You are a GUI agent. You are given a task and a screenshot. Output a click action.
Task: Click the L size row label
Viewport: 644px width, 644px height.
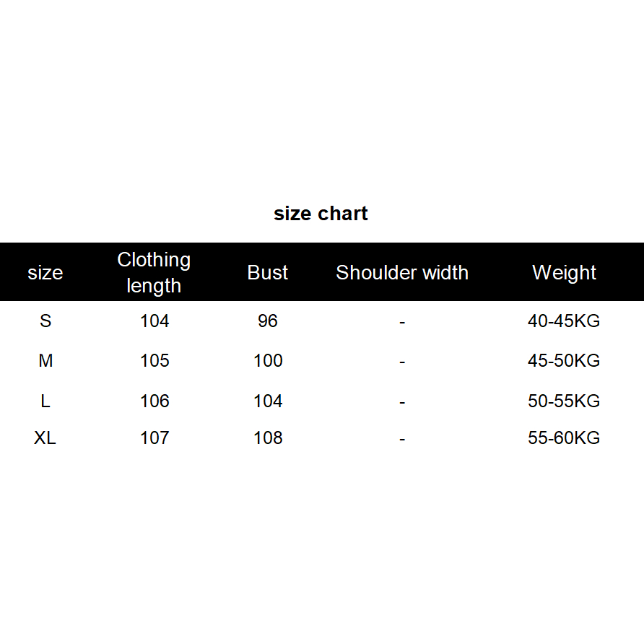(x=45, y=401)
